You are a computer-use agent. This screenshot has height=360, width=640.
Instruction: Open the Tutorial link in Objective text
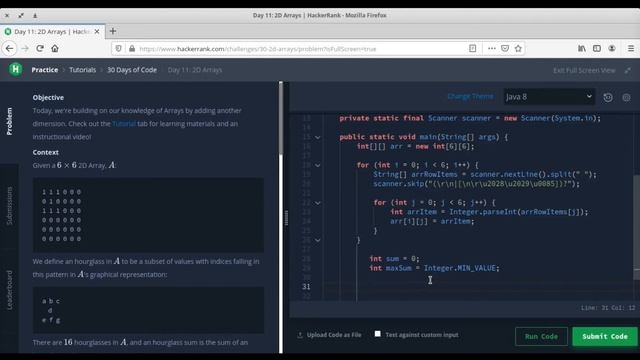[124, 124]
